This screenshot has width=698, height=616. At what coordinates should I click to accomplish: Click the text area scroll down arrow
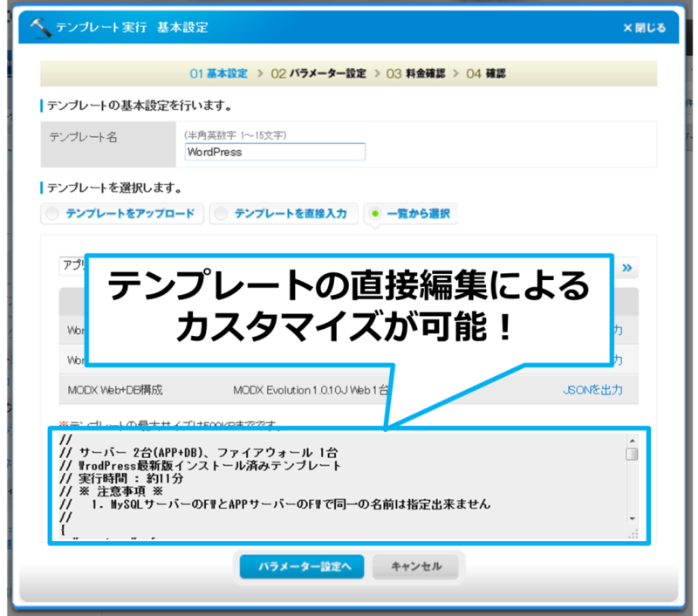point(632,519)
